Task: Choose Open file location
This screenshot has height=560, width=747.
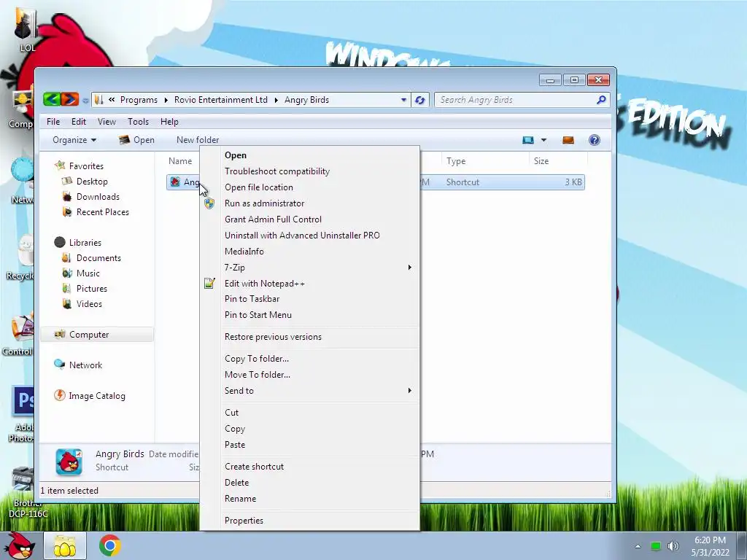Action: pos(309,187)
